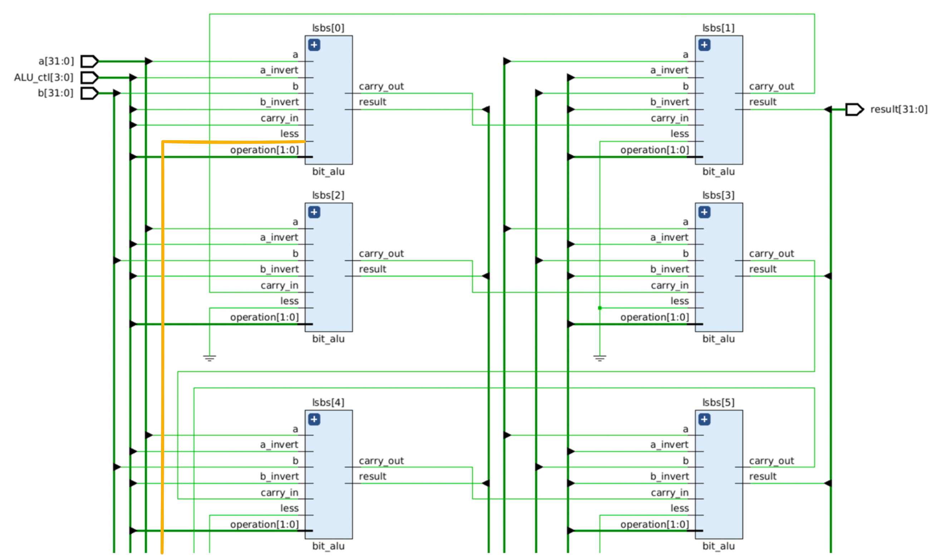Viewport: 941px width, 560px height.
Task: Expand the lsbs[1] block plus icon
Action: tap(704, 45)
